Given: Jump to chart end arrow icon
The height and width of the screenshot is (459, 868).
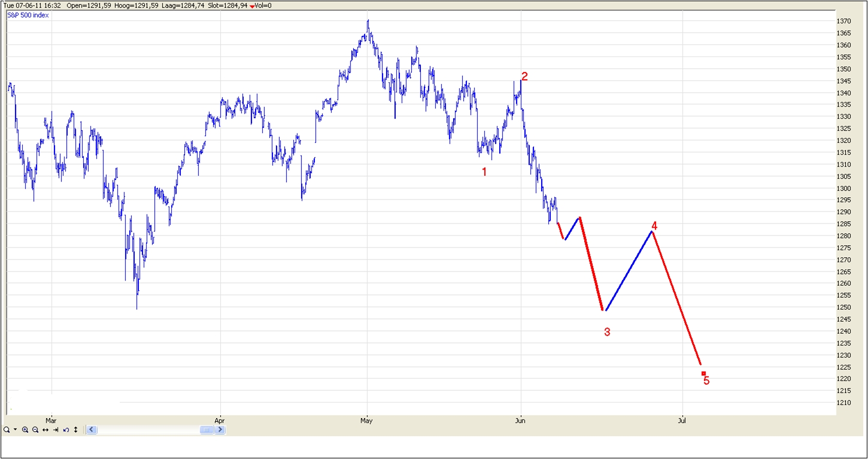Looking at the screenshot, I should 56,430.
